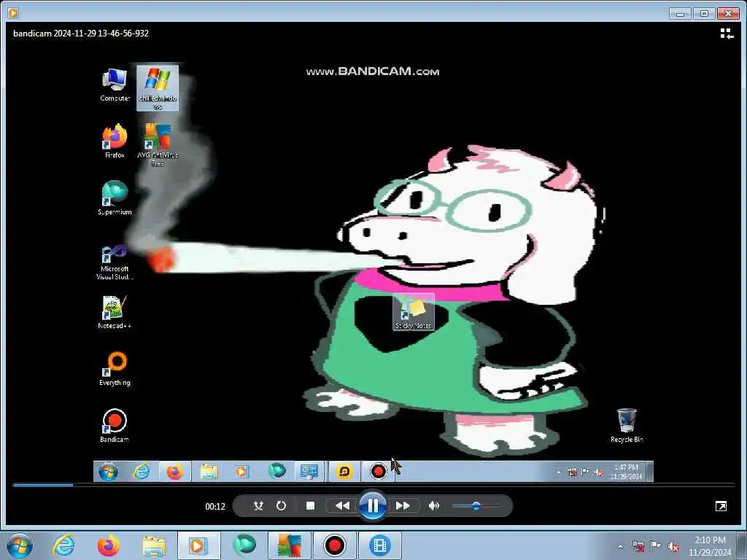This screenshot has width=747, height=560.
Task: Stop playback with the square stop button
Action: click(310, 506)
